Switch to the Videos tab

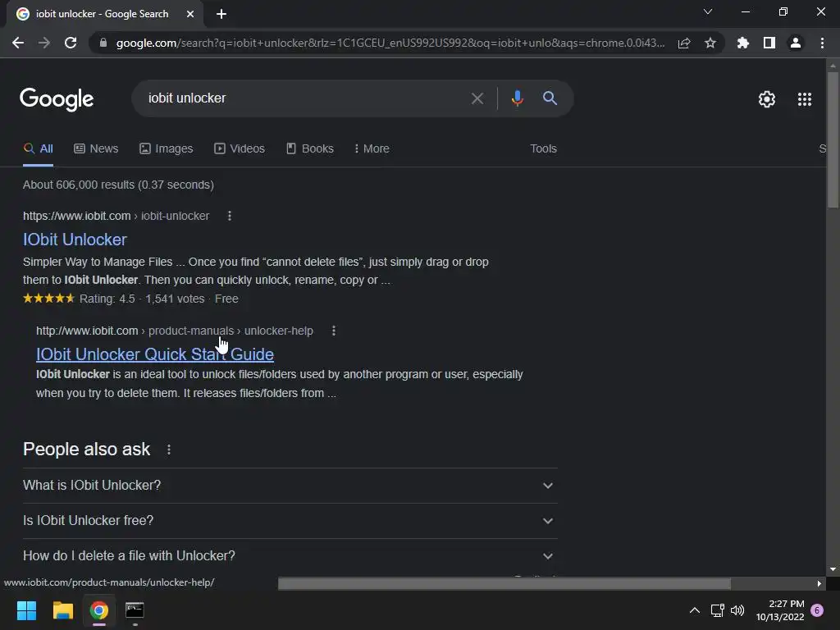tap(240, 149)
